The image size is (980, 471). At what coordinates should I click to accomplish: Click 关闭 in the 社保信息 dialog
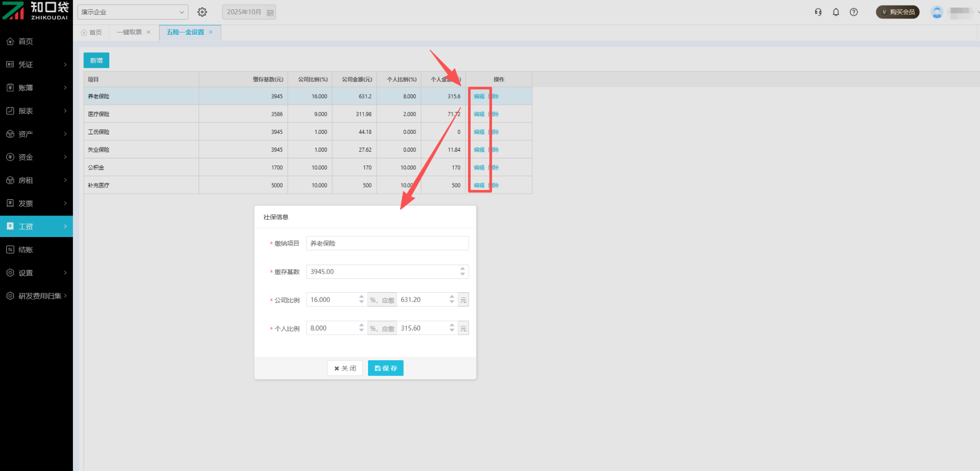[x=345, y=368]
